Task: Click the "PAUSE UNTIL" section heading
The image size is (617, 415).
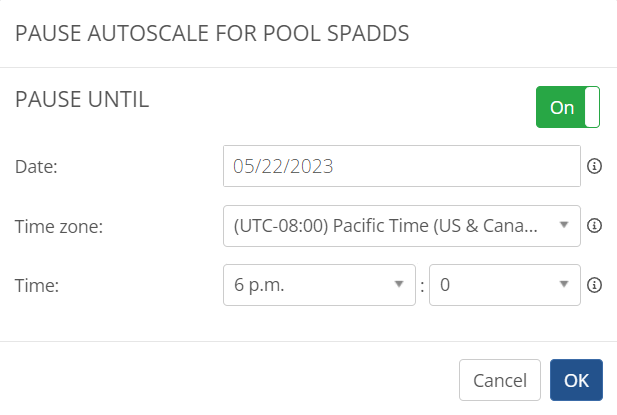Action: (81, 99)
